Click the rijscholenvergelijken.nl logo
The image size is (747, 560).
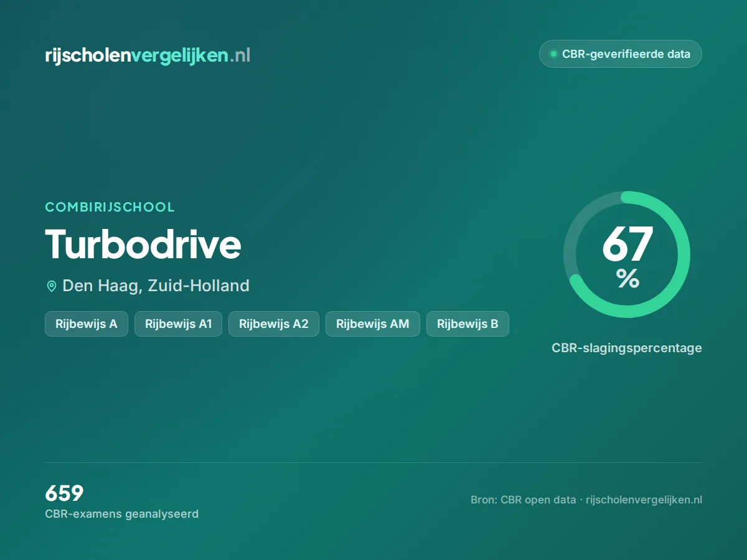148,55
